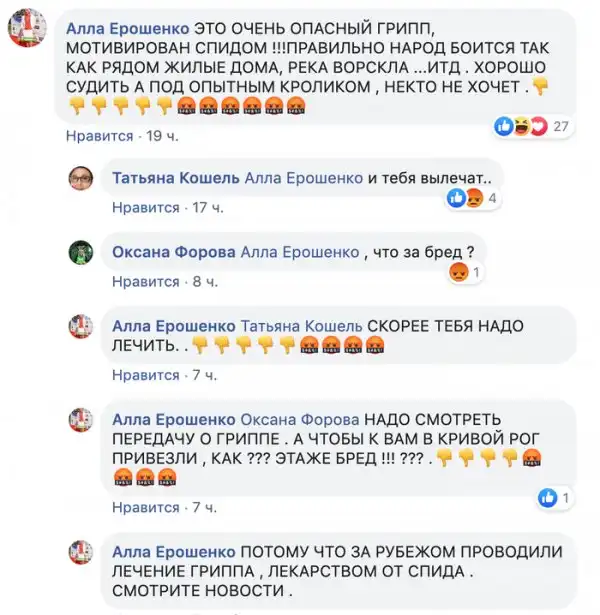Viewport: 600px width, 615px height.
Task: Like the top comment posted 19 ч. ago
Action: [100, 136]
